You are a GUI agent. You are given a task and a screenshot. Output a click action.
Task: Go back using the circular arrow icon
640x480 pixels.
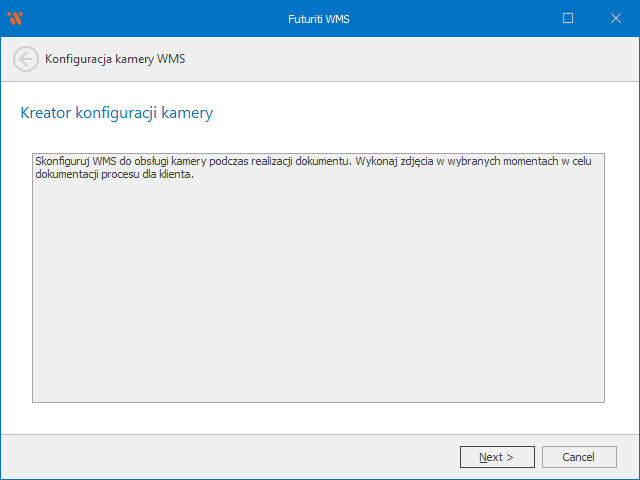pyautogui.click(x=26, y=59)
